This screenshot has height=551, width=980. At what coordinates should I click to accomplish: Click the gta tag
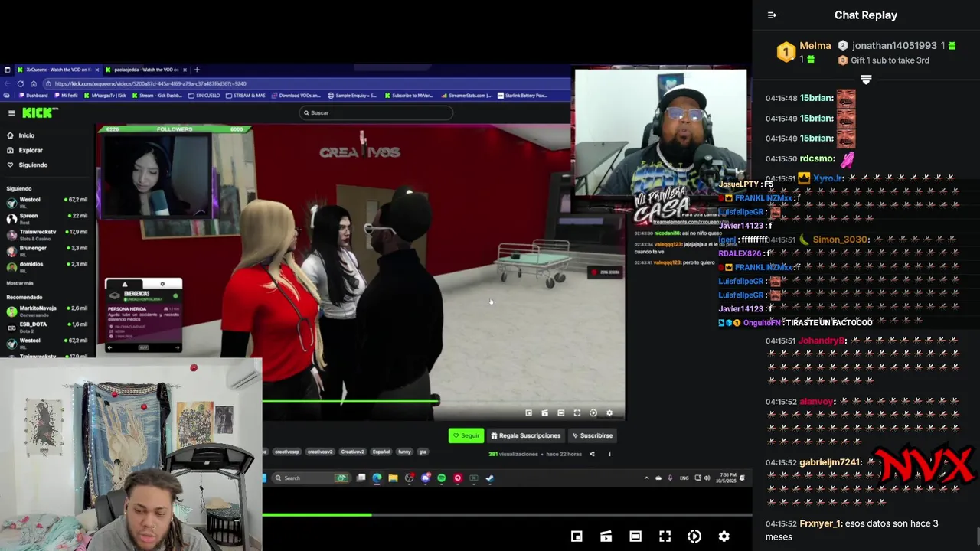click(423, 452)
